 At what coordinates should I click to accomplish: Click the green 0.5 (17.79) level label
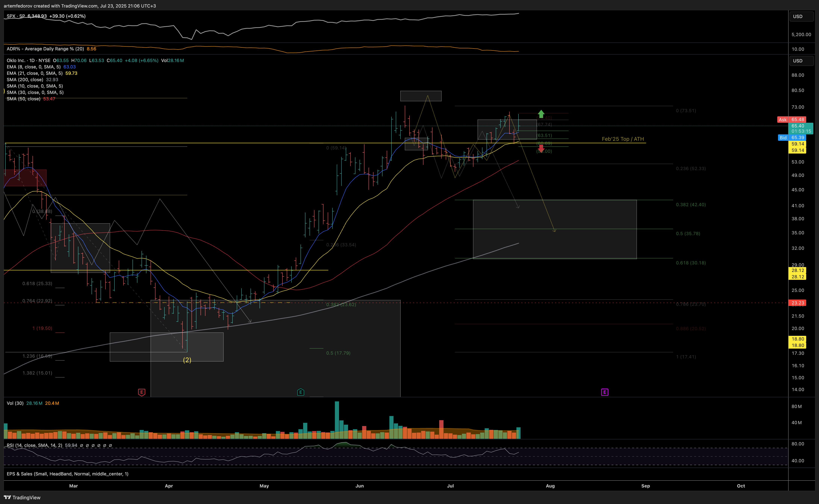[338, 353]
